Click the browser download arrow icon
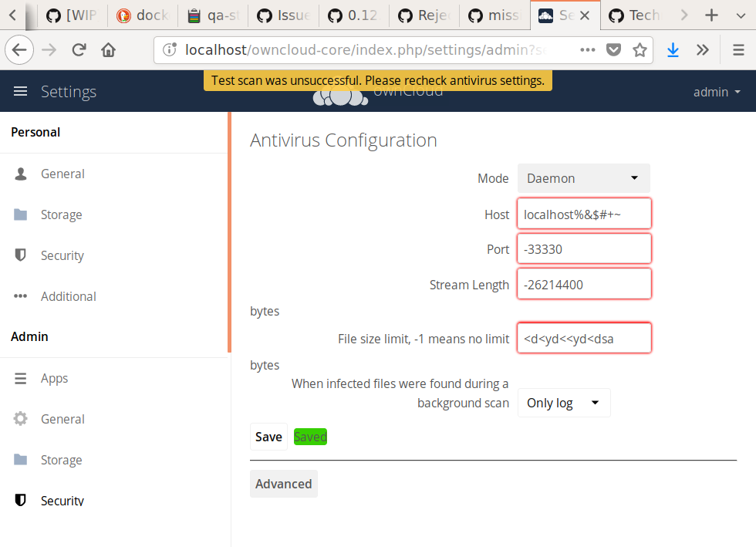Screen dimensions: 756x547 (673, 49)
